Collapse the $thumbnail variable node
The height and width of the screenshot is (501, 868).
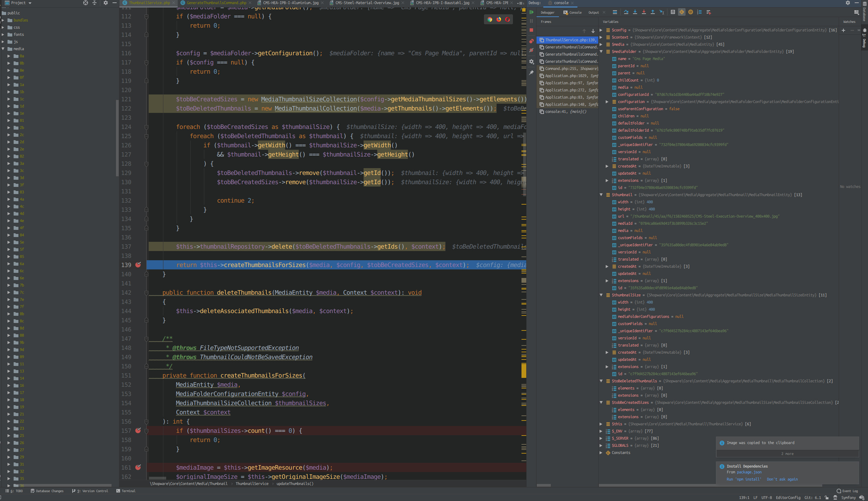[x=601, y=195]
